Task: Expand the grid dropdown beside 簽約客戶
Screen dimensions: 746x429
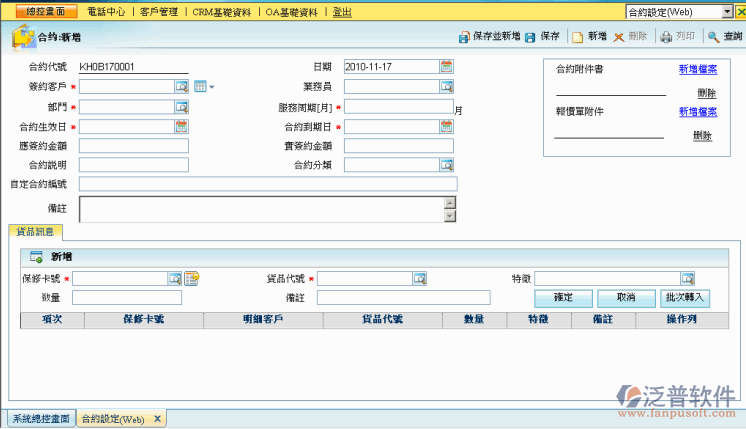Action: [x=205, y=87]
